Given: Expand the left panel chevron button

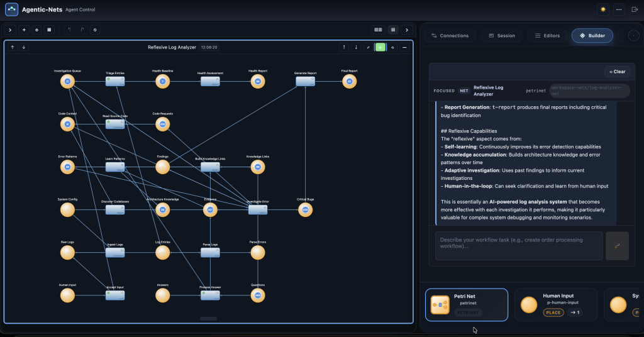Looking at the screenshot, I should pos(11,30).
